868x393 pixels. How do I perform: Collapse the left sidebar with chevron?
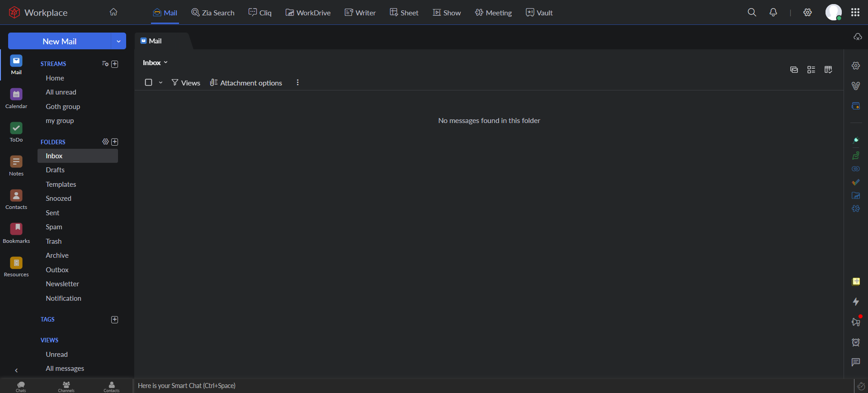tap(16, 370)
